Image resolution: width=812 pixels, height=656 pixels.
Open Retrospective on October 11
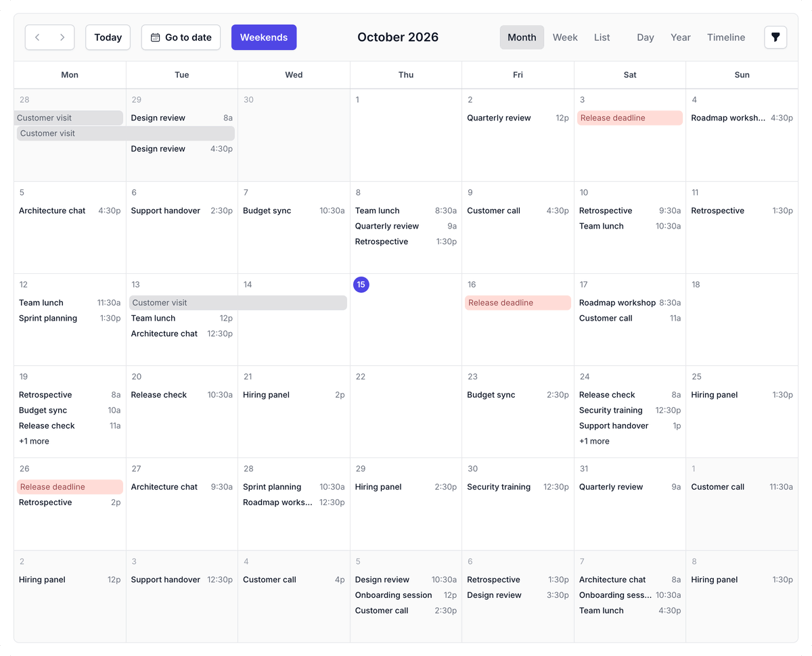[x=742, y=210]
